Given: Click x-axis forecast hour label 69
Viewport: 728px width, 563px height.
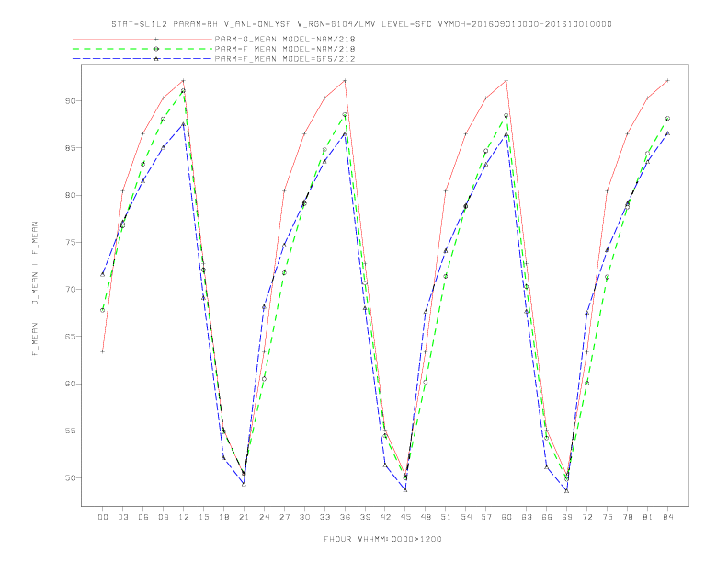Looking at the screenshot, I should 567,517.
